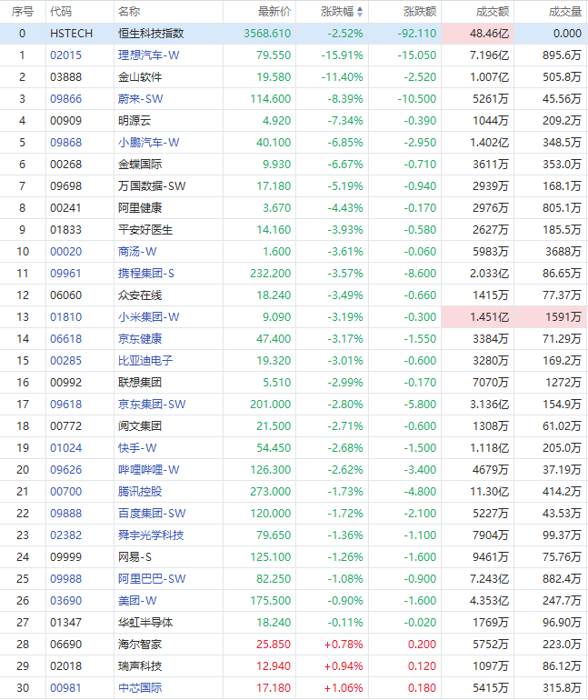The width and height of the screenshot is (588, 700).
Task: Click the -10.500 change amount cell
Action: click(x=416, y=99)
